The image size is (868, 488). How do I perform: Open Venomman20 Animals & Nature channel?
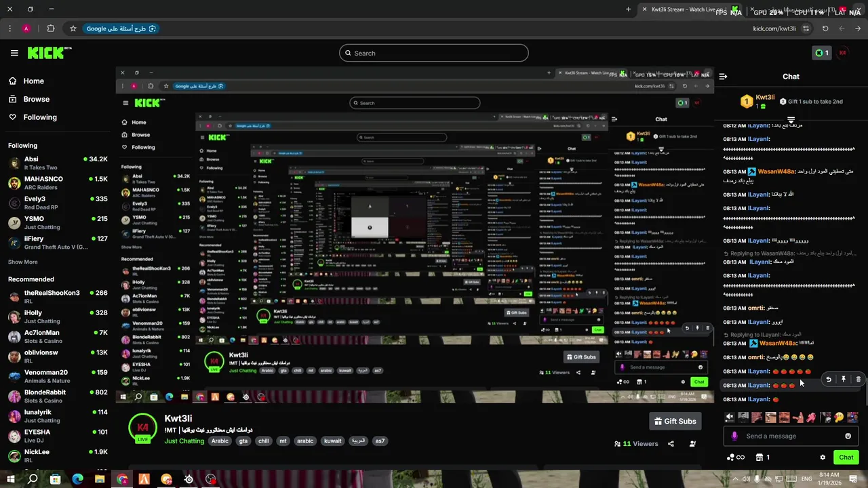(x=58, y=376)
